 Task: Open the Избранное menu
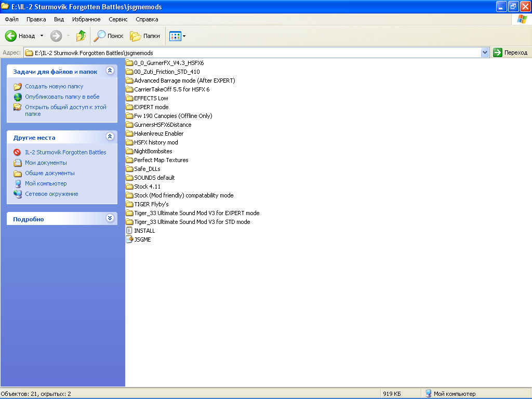pyautogui.click(x=86, y=19)
